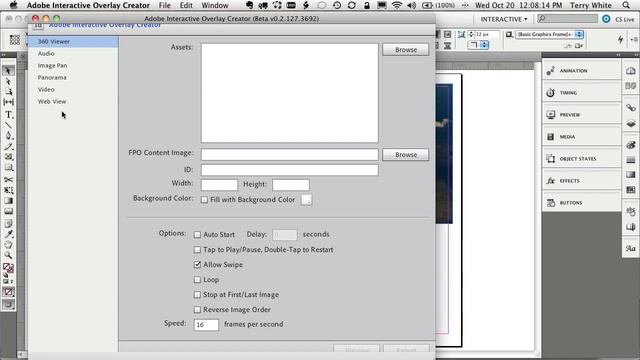Enable the Loop checkbox

[198, 280]
